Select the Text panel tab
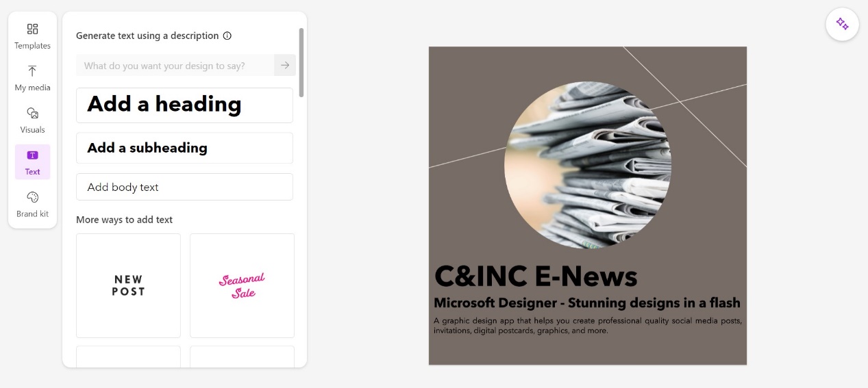868x388 pixels. [32, 162]
